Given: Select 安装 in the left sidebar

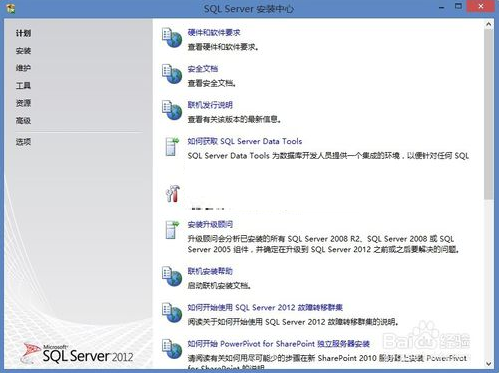Looking at the screenshot, I should coord(23,51).
